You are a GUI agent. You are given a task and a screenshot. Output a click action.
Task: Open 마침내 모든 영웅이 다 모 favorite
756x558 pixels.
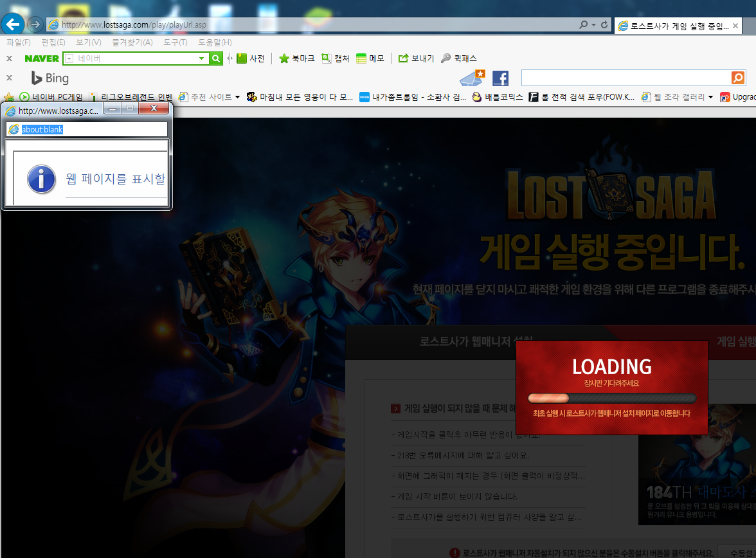pyautogui.click(x=300, y=97)
